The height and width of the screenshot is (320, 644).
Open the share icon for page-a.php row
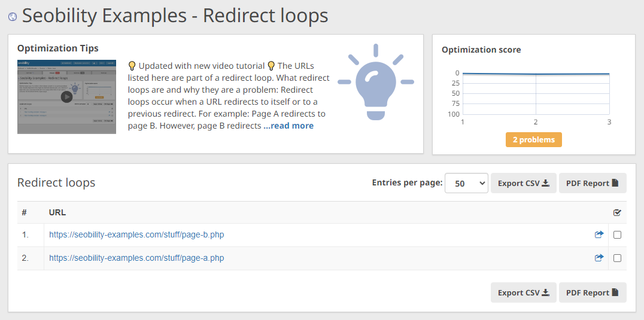pyautogui.click(x=599, y=258)
